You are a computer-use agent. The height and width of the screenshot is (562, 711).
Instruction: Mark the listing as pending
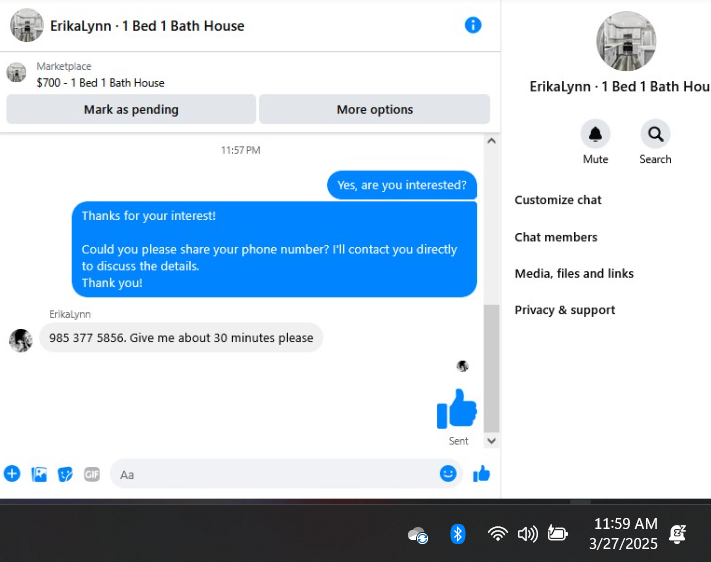click(x=131, y=109)
